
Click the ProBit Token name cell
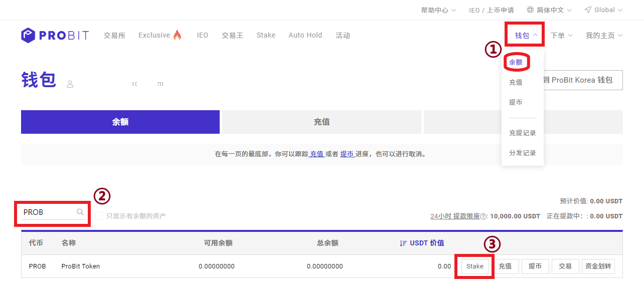[x=81, y=266]
